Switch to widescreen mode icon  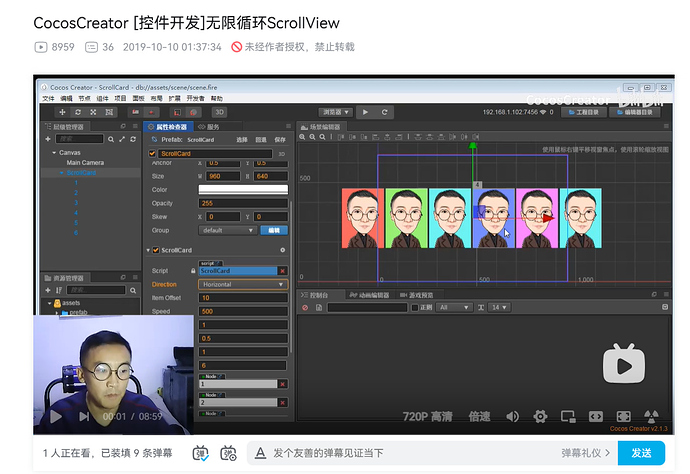(x=596, y=416)
